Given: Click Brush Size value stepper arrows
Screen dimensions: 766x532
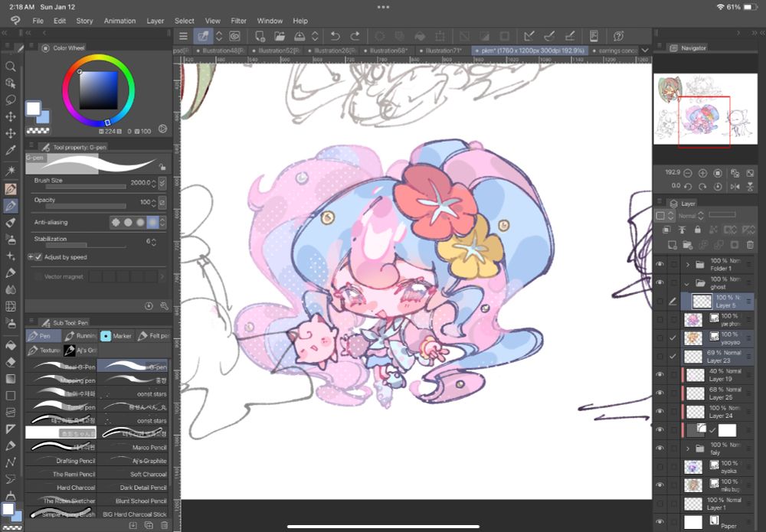Looking at the screenshot, I should tap(154, 183).
